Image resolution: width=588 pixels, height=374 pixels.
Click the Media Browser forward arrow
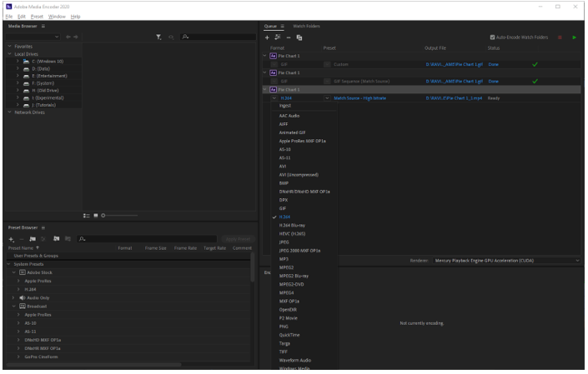pos(76,37)
